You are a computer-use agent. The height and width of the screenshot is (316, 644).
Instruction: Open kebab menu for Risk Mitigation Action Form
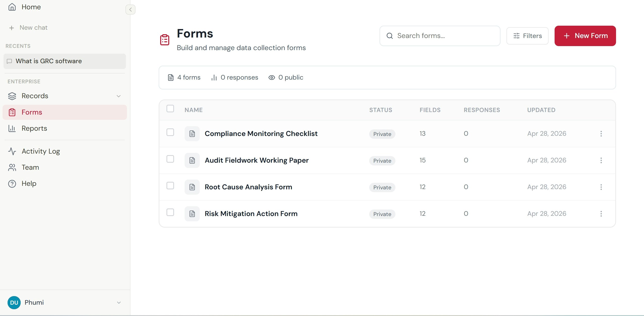[x=601, y=214]
